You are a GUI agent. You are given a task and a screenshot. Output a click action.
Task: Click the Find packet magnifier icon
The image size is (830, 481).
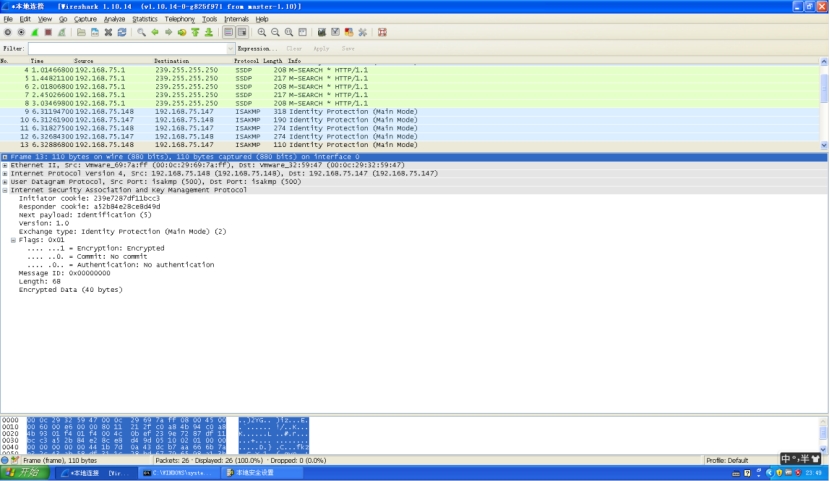(142, 32)
